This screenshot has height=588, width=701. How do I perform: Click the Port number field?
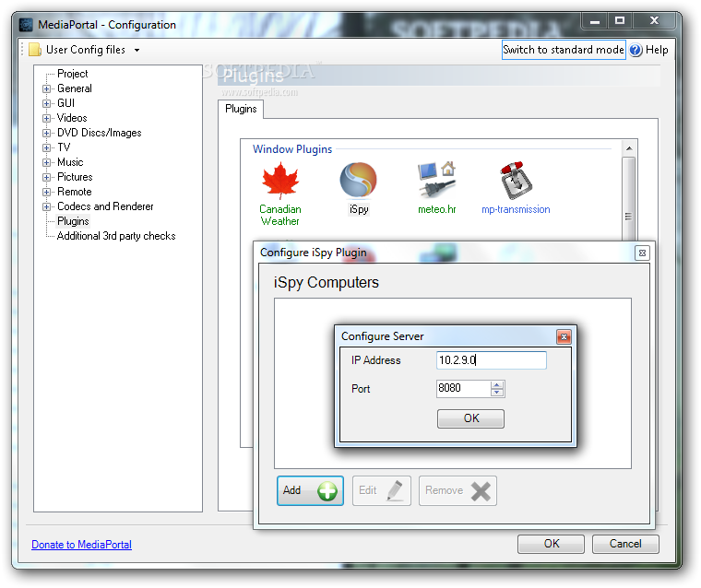[463, 388]
